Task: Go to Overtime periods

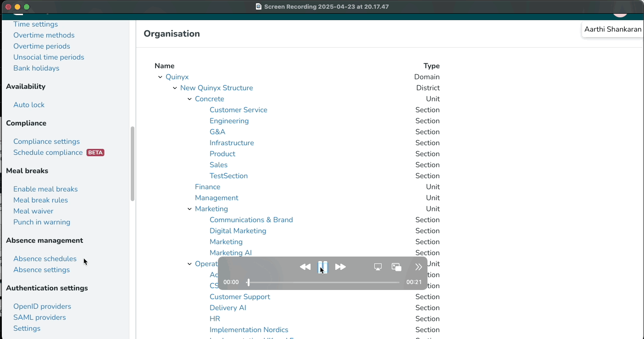Action: 42,46
